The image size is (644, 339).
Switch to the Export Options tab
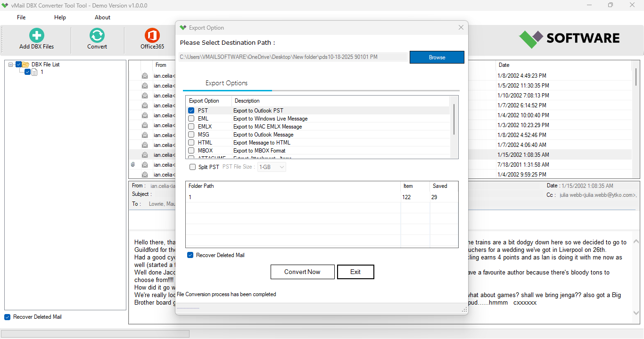click(x=227, y=83)
